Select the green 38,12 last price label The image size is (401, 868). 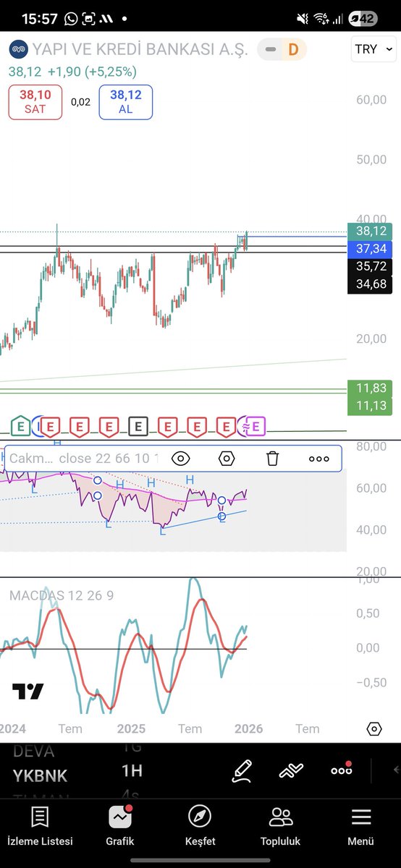click(x=371, y=231)
